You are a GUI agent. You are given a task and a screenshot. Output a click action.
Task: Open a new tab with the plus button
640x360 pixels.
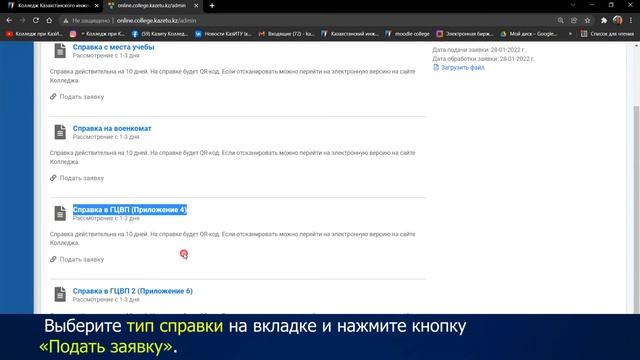coord(212,6)
